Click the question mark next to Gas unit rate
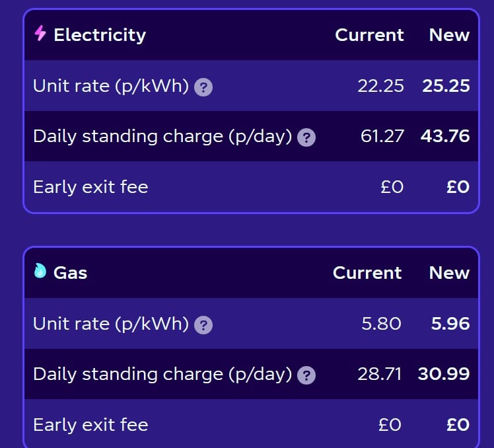 (203, 324)
